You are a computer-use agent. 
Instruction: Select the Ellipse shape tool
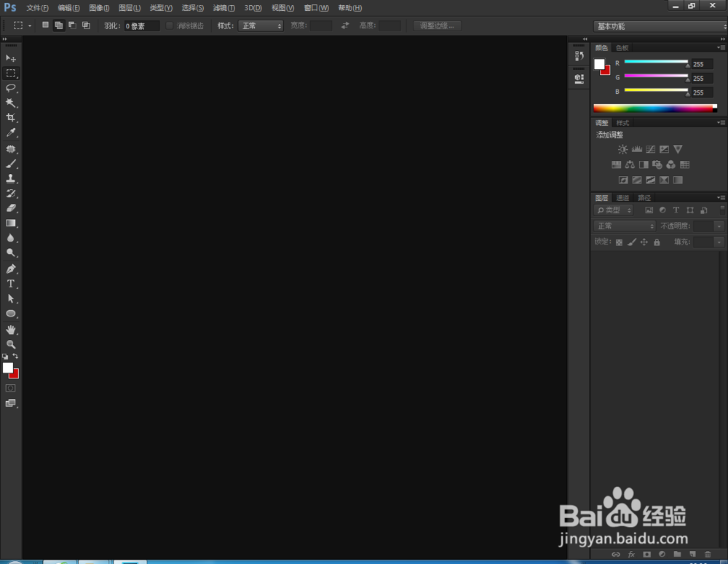(x=11, y=314)
